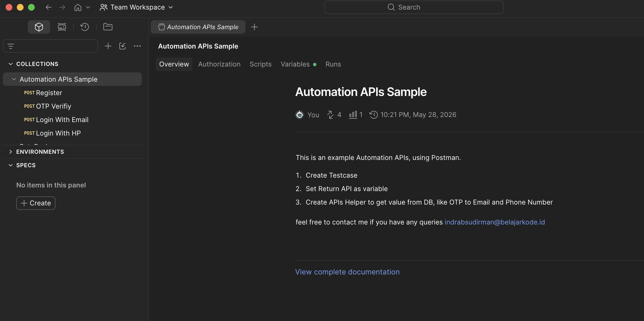
Task: Click the last-updated clock icon
Action: coord(374,115)
